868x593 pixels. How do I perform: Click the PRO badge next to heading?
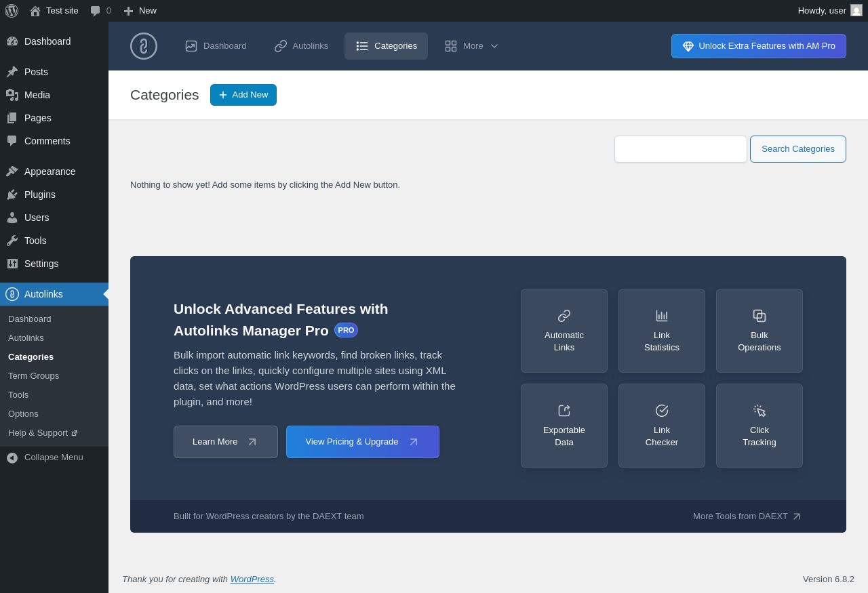[x=346, y=330]
